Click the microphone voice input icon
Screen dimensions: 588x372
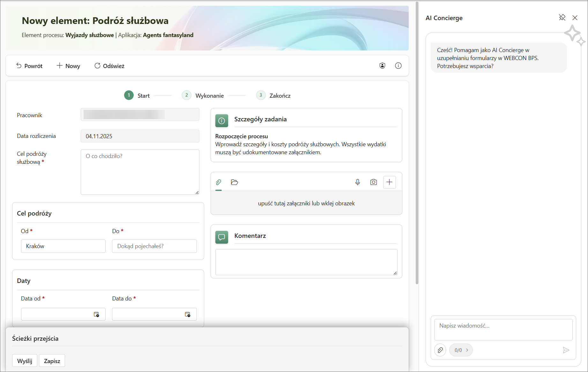[358, 182]
